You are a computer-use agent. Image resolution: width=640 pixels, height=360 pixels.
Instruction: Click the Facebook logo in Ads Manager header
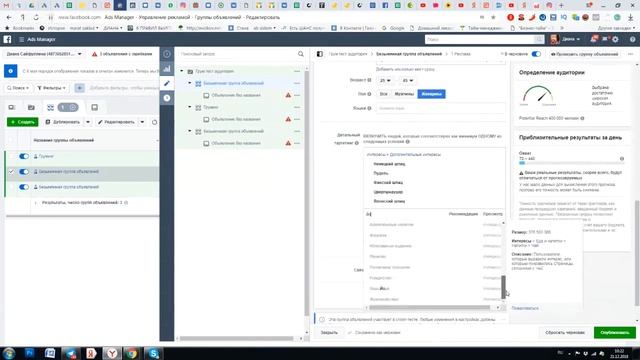pos(7,39)
